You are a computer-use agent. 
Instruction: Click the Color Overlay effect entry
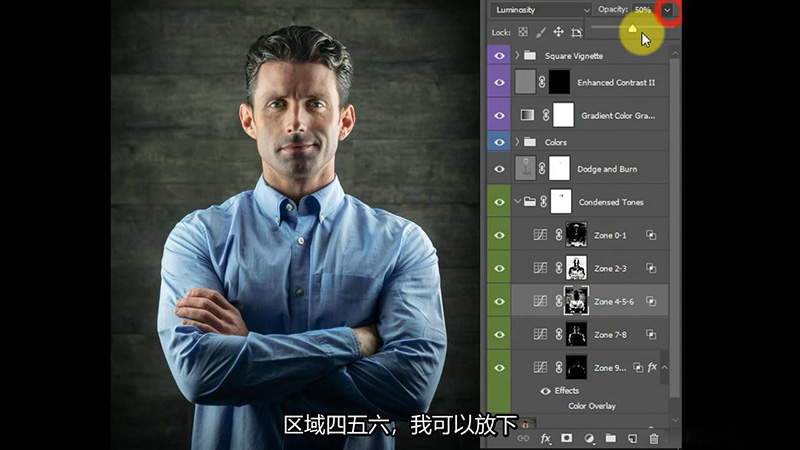click(592, 406)
